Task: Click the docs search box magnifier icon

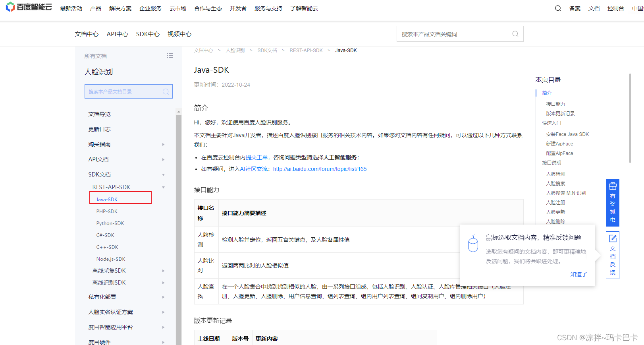Action: tap(515, 34)
